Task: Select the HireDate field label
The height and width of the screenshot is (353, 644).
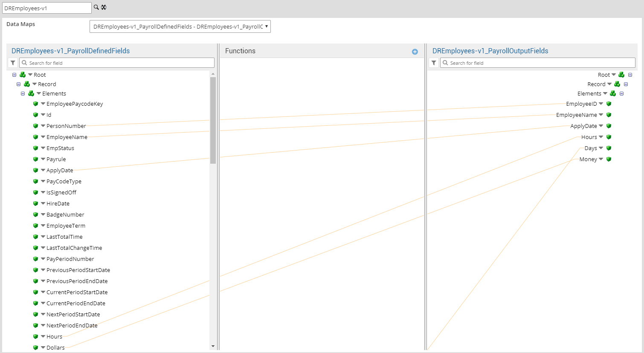Action: 59,203
